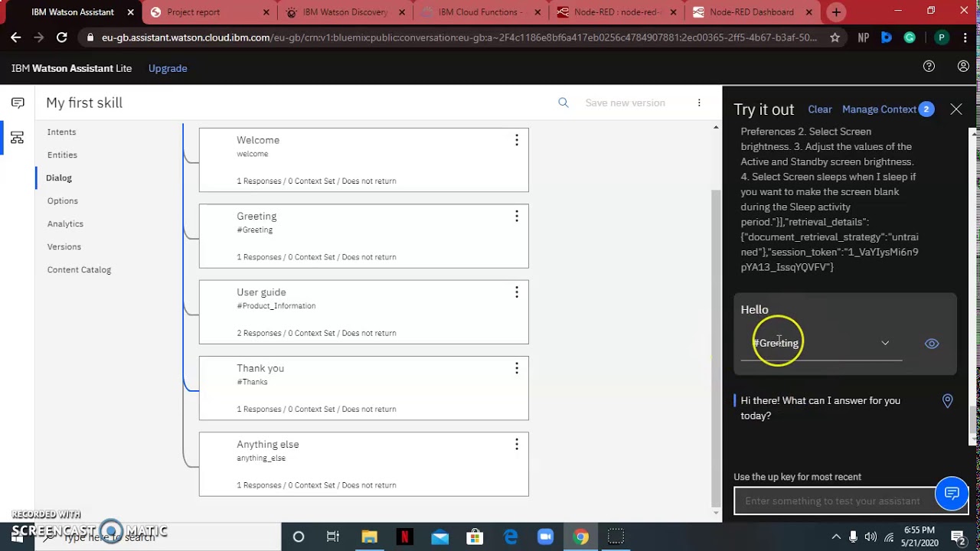The width and height of the screenshot is (980, 551).
Task: Open Microsoft Store from the taskbar
Action: [x=475, y=537]
